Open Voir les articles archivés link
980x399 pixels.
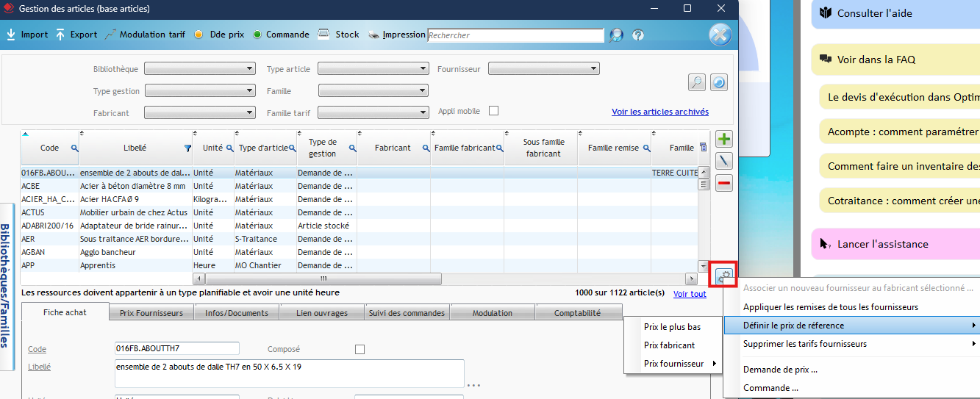[x=659, y=112]
